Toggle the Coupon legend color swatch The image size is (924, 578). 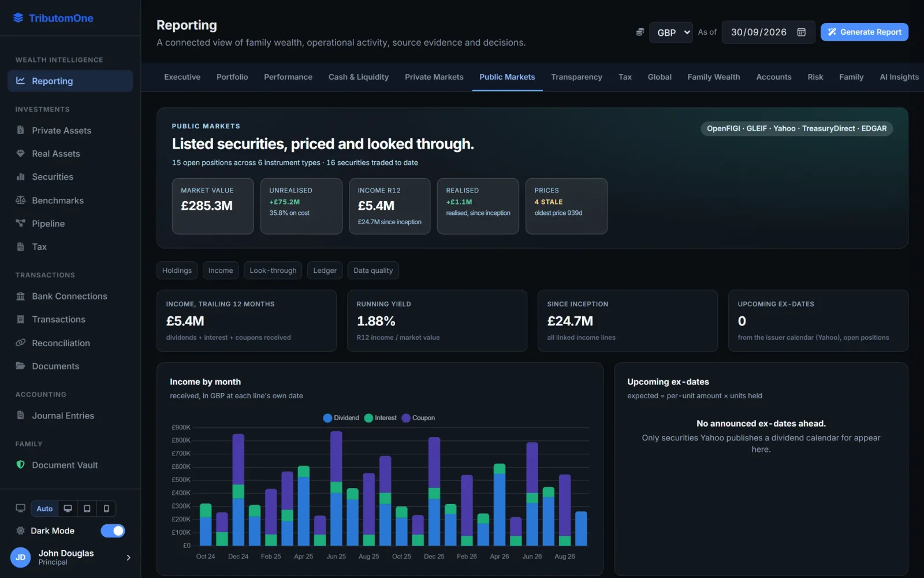(406, 418)
